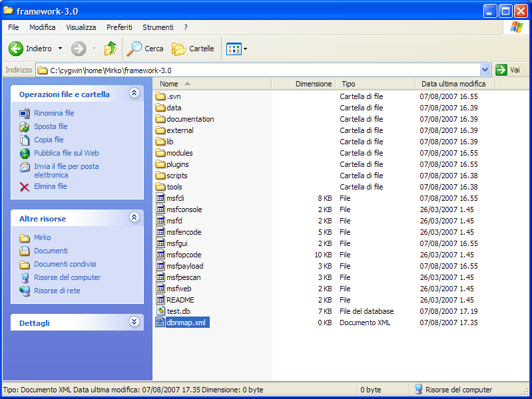Open the forward history dropdown arrow

pos(95,49)
